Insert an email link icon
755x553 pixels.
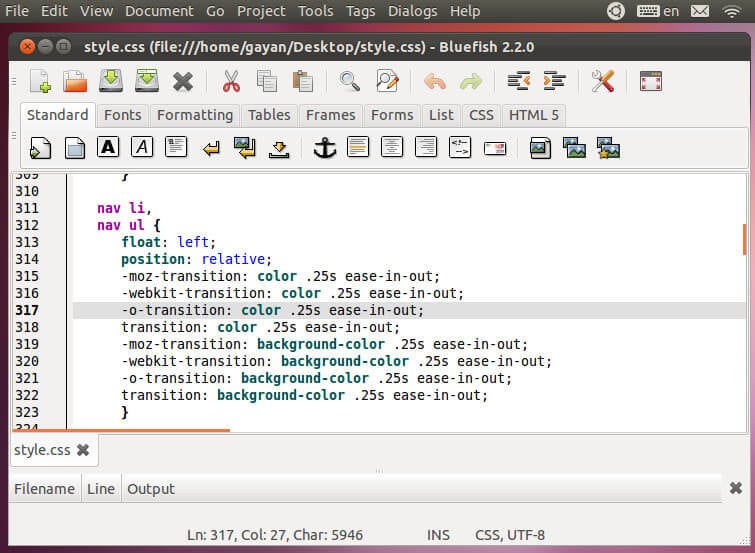coord(495,148)
